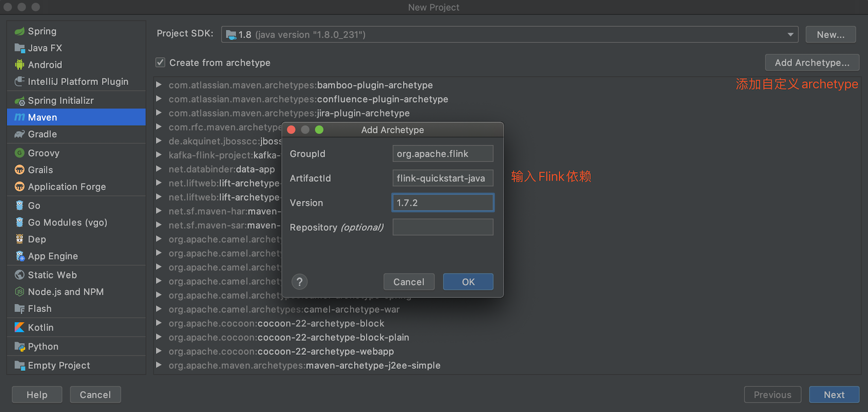Click the Repository optional input field
Viewport: 868px width, 412px height.
pyautogui.click(x=442, y=227)
